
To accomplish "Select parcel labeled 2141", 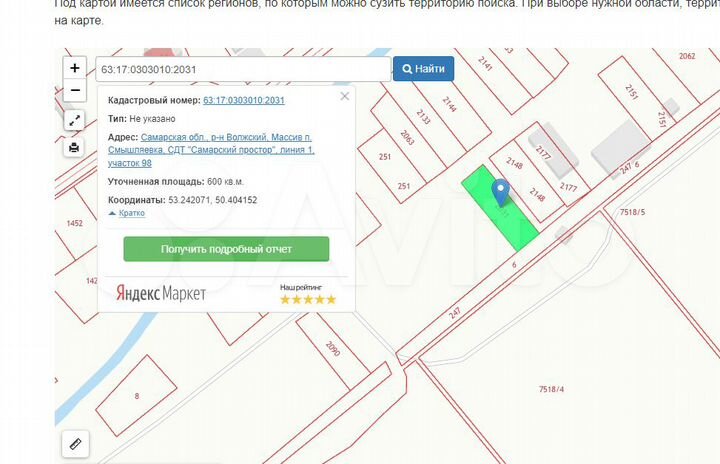I will pyautogui.click(x=485, y=63).
